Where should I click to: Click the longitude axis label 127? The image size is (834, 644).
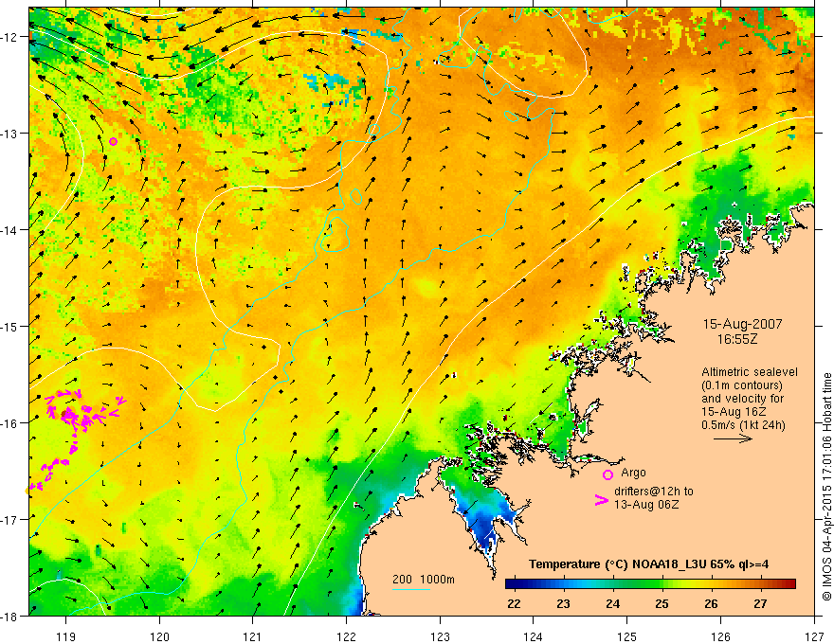[x=814, y=636]
